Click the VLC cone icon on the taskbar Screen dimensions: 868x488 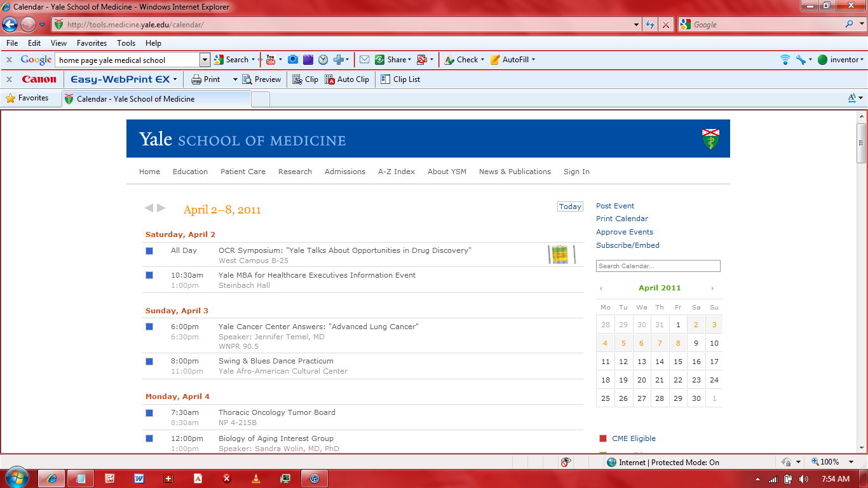[x=256, y=478]
